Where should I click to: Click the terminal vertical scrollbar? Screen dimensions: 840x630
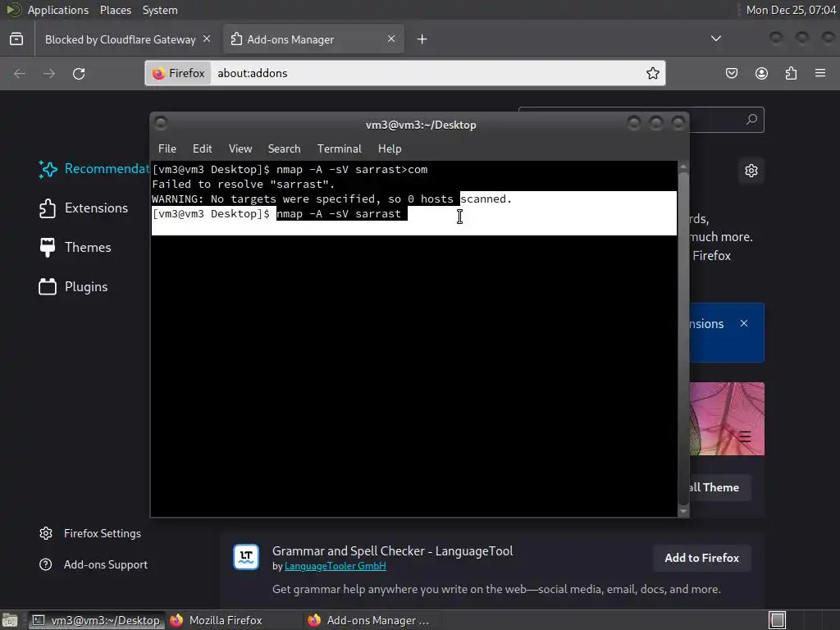(683, 337)
